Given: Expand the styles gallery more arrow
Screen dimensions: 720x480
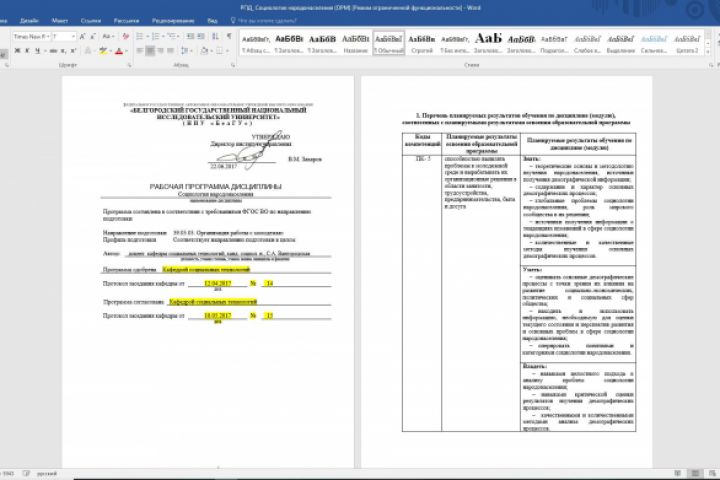Looking at the screenshot, I should pyautogui.click(x=708, y=52).
